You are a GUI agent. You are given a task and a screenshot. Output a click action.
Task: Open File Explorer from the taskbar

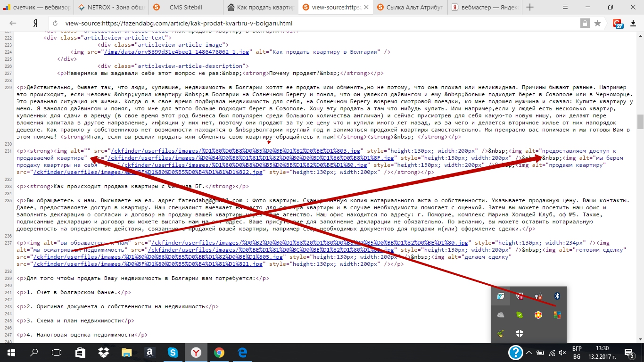(x=126, y=352)
